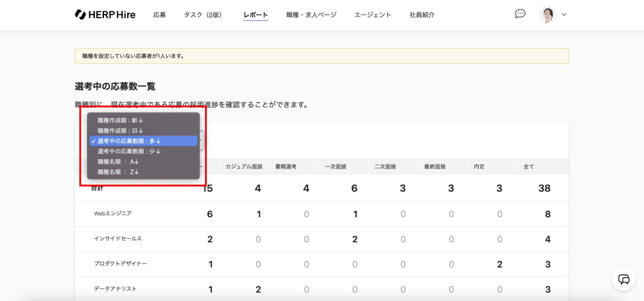Sort by 職種名順 : A↓
Screen dimensions: 644x301
pyautogui.click(x=118, y=161)
